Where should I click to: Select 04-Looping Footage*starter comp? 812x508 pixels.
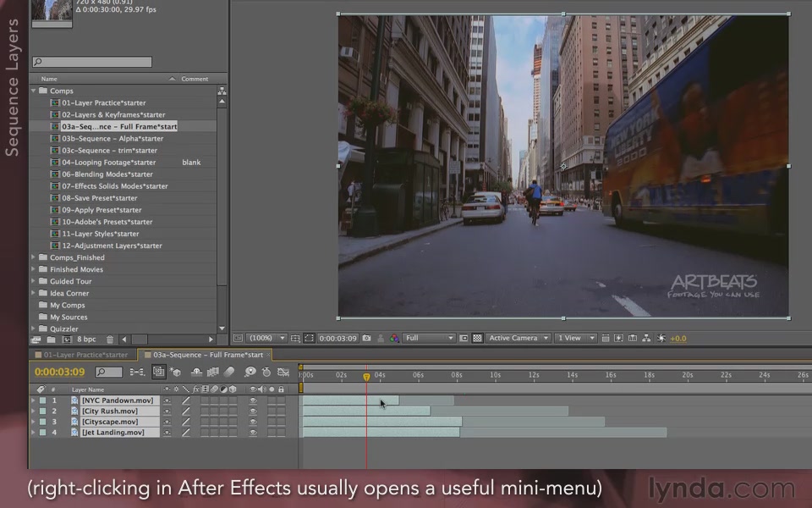[109, 163]
